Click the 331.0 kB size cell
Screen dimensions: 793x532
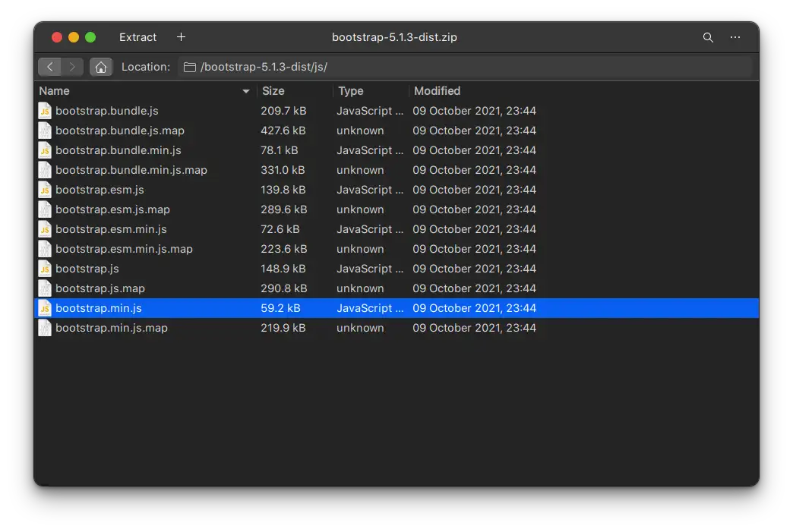[x=283, y=170]
